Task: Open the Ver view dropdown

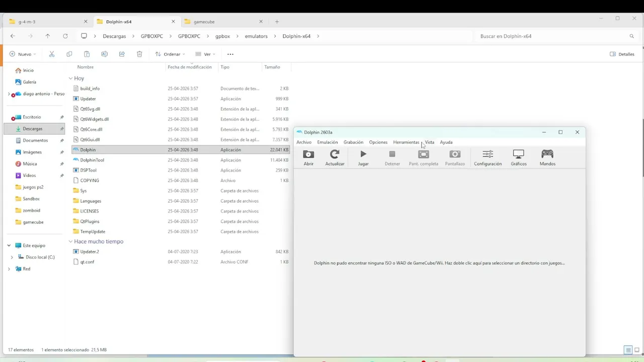Action: pyautogui.click(x=205, y=54)
